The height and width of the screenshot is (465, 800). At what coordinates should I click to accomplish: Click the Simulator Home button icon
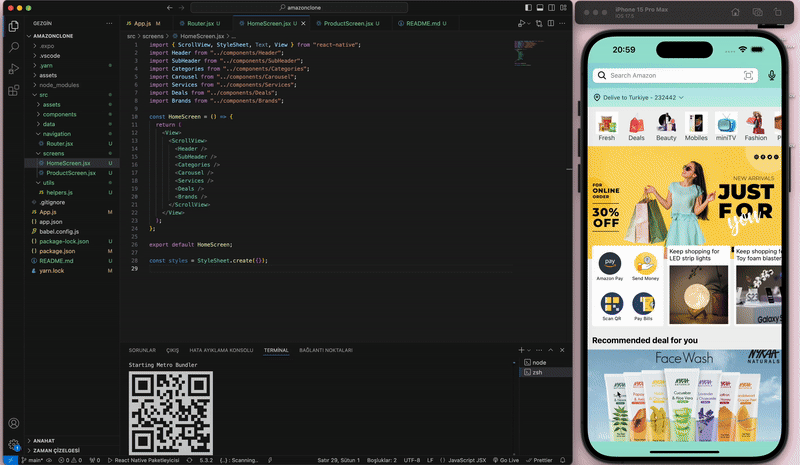tap(735, 12)
